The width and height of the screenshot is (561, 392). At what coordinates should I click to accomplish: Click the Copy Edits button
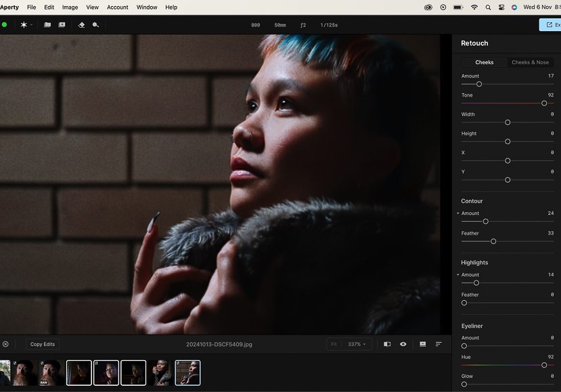tap(43, 344)
